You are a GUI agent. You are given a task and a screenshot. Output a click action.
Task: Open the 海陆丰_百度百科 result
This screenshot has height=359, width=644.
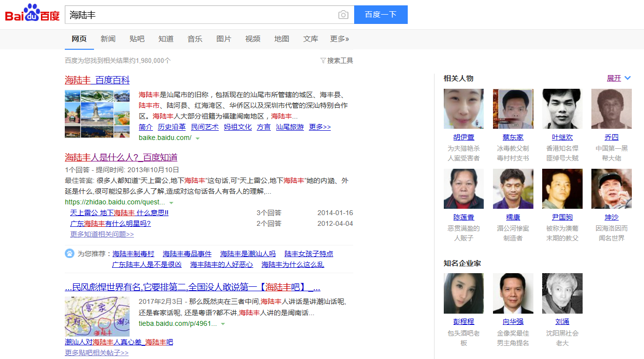click(97, 80)
